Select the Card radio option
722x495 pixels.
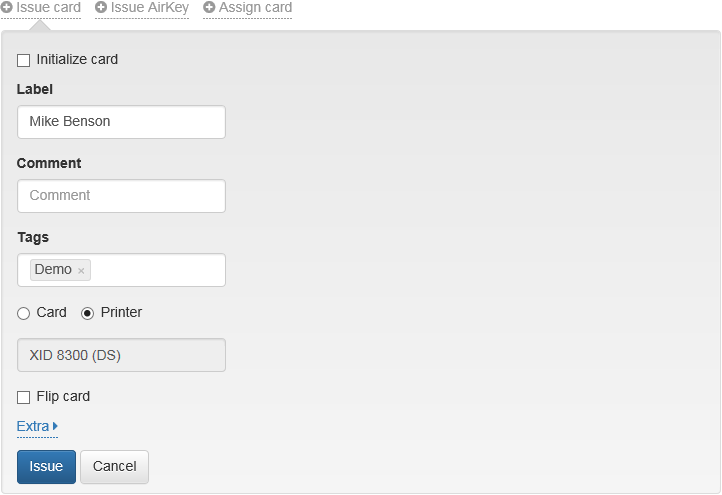tap(23, 313)
